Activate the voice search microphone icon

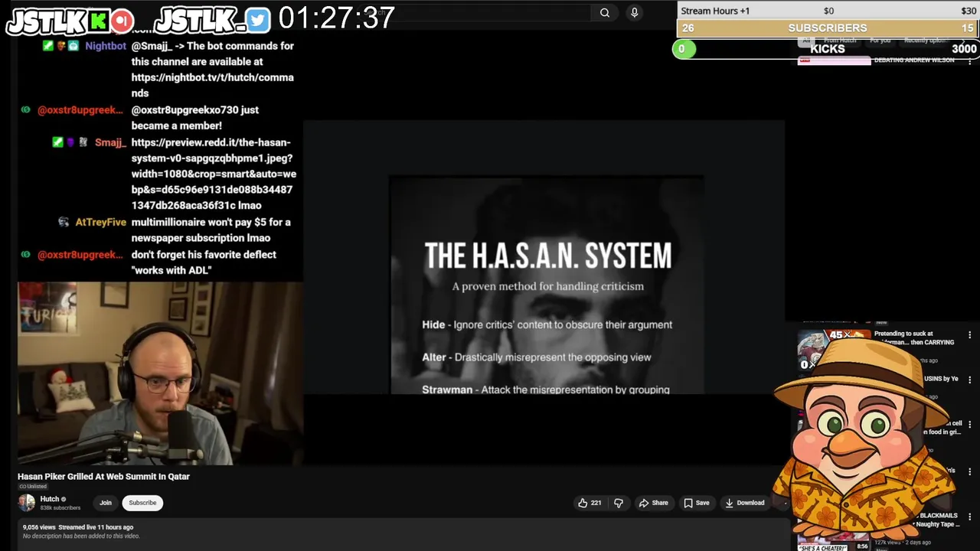click(634, 12)
